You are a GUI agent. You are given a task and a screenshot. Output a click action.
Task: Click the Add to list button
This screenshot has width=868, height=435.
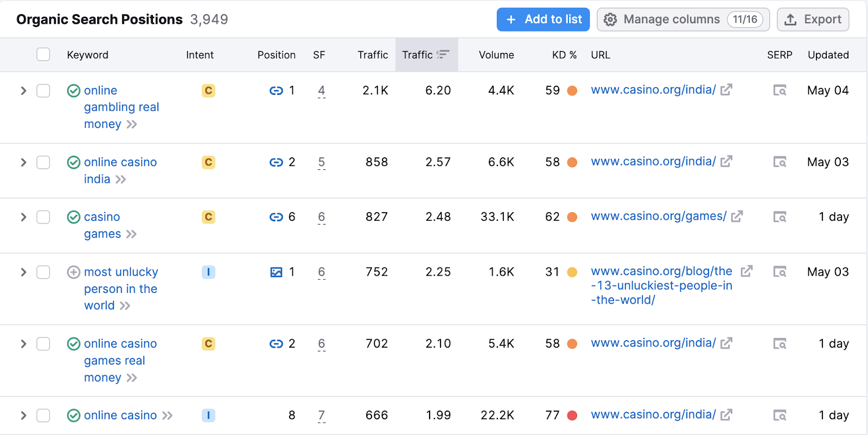click(x=543, y=20)
